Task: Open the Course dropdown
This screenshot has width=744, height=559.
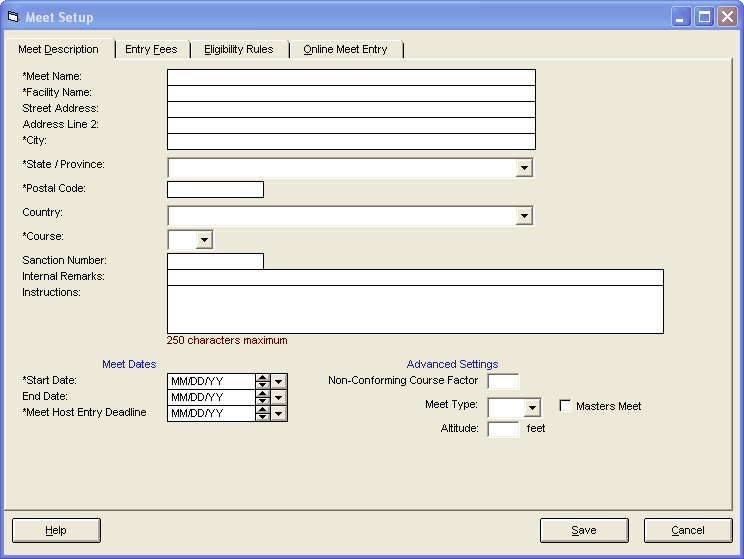Action: (204, 240)
